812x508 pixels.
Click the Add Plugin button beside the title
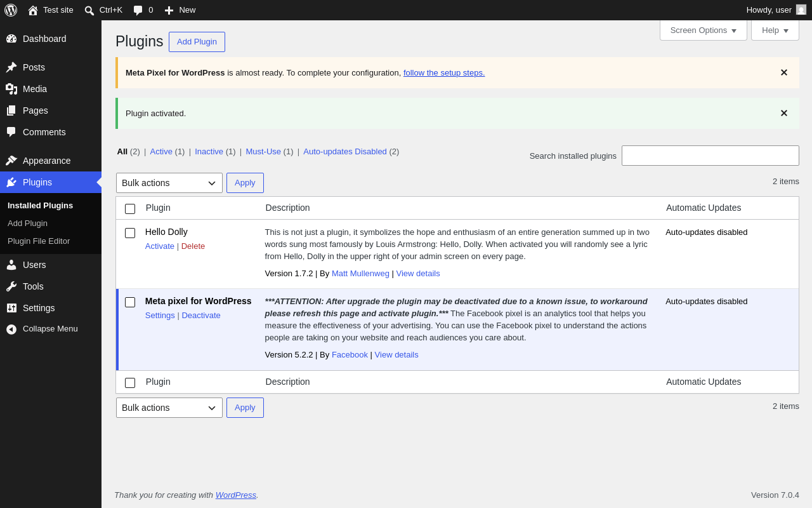tap(197, 42)
